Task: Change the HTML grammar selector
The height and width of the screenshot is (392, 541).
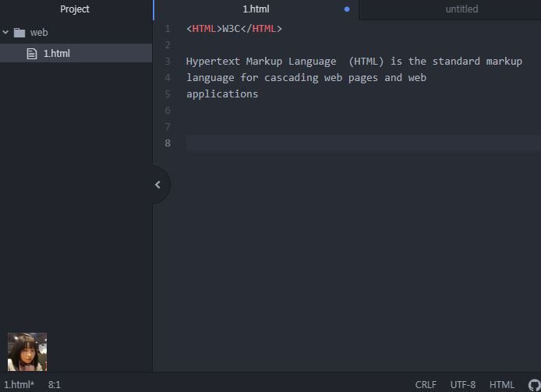Action: coord(502,385)
